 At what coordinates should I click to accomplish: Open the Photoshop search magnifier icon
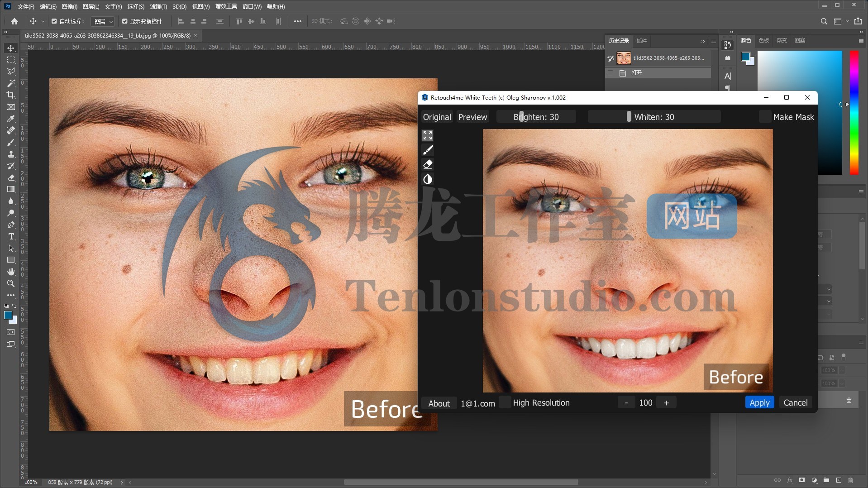pyautogui.click(x=824, y=21)
